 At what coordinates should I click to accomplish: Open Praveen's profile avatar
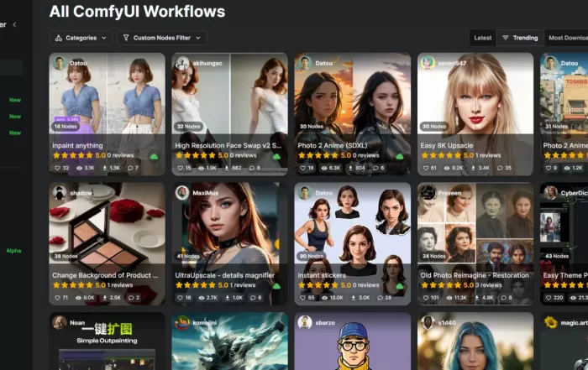coord(428,193)
